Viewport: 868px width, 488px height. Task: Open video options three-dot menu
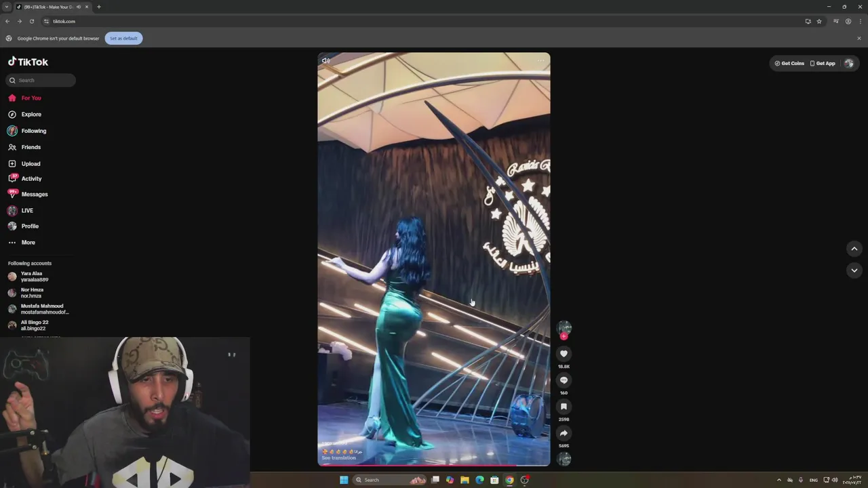541,61
